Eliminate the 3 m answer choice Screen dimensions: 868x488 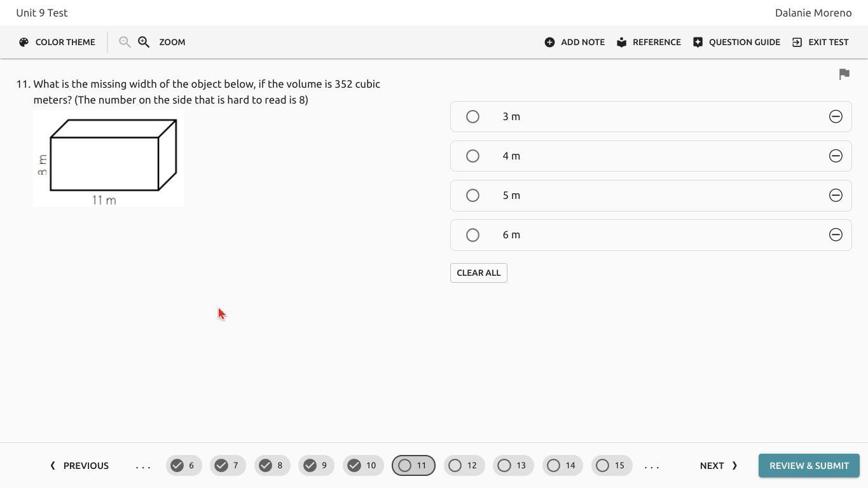(x=836, y=116)
